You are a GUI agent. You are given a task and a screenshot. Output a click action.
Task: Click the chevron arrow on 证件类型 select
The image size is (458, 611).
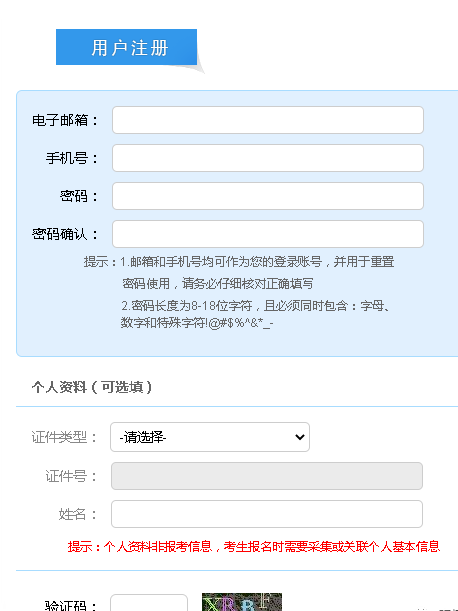click(x=300, y=437)
